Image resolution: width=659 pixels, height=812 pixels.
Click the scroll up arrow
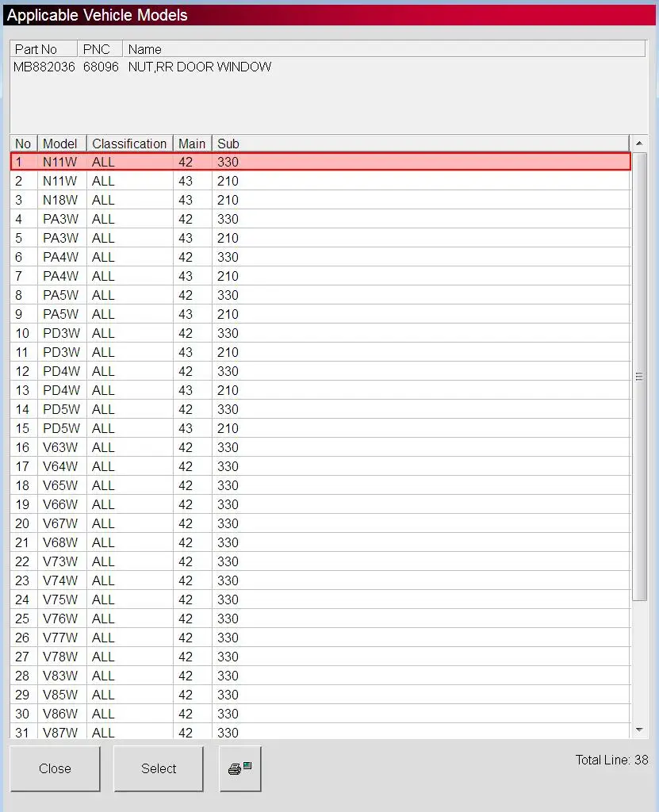pyautogui.click(x=639, y=144)
